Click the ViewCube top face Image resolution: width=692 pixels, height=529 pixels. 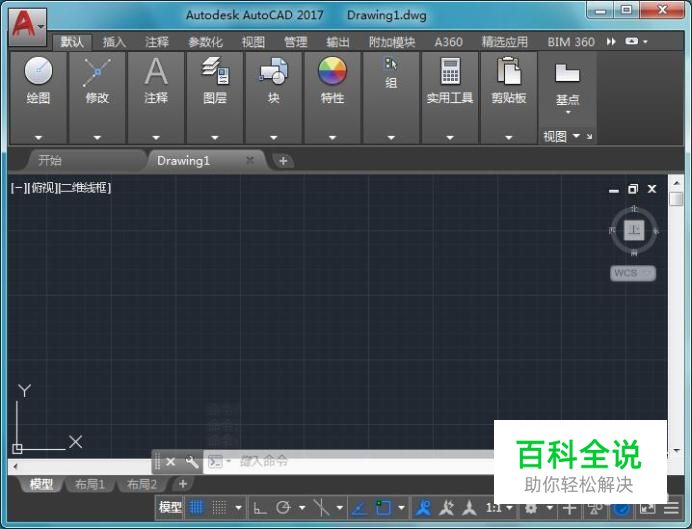click(x=633, y=230)
